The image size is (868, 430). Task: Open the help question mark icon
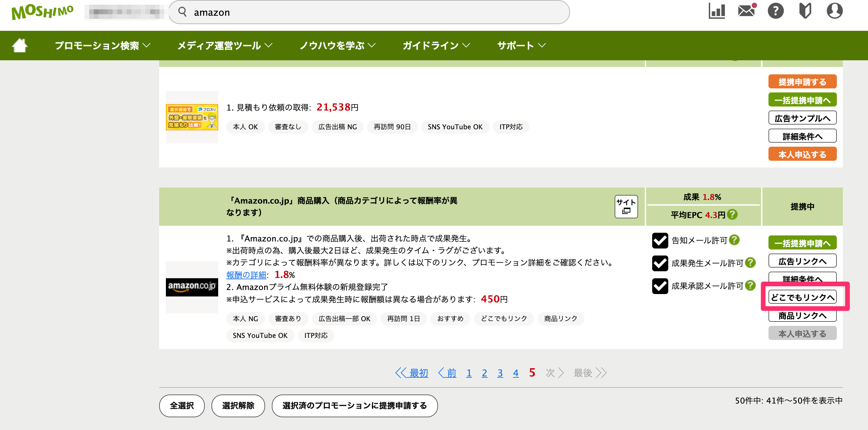point(776,11)
